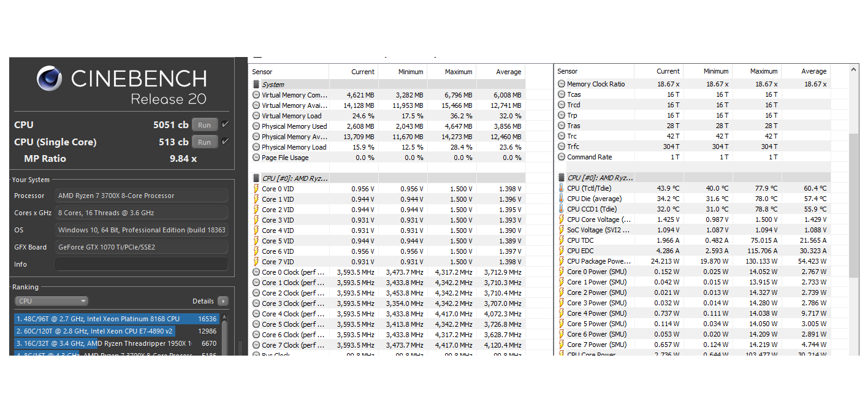The width and height of the screenshot is (868, 412).
Task: Click the System group header icon
Action: 256,85
